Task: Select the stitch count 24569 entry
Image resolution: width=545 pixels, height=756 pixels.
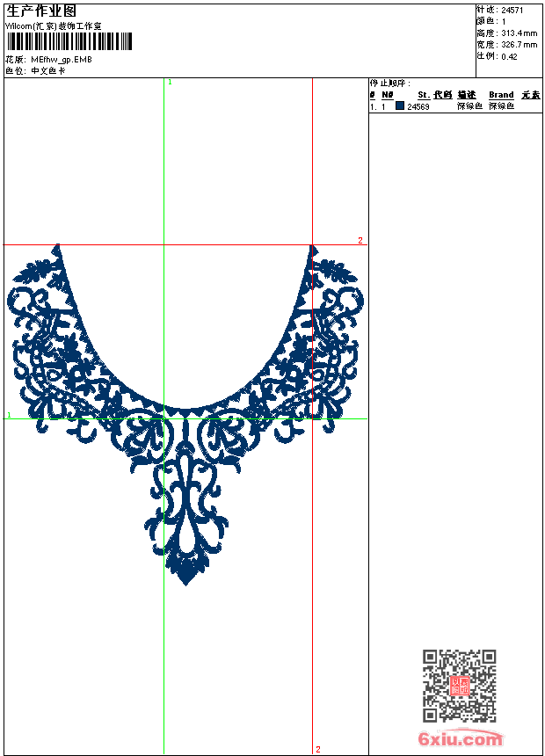Action: tap(418, 106)
